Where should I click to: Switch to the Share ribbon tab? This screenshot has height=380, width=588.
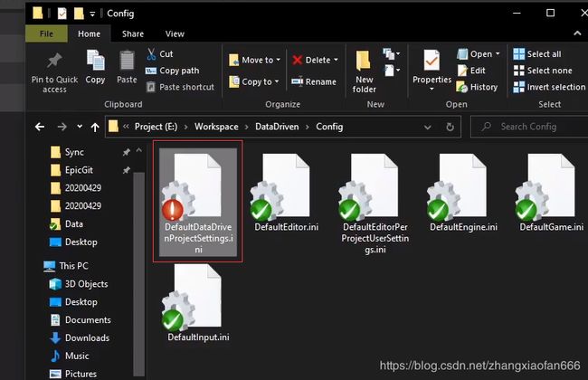(x=133, y=33)
